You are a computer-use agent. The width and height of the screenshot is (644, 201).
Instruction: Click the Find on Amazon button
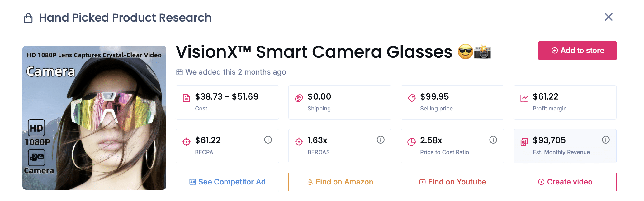339,182
